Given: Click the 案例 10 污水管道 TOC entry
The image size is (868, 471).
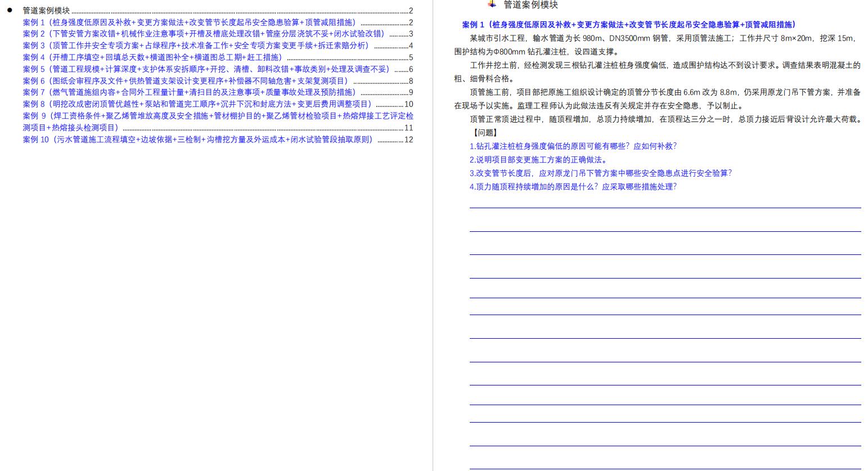Looking at the screenshot, I should coord(197,139).
